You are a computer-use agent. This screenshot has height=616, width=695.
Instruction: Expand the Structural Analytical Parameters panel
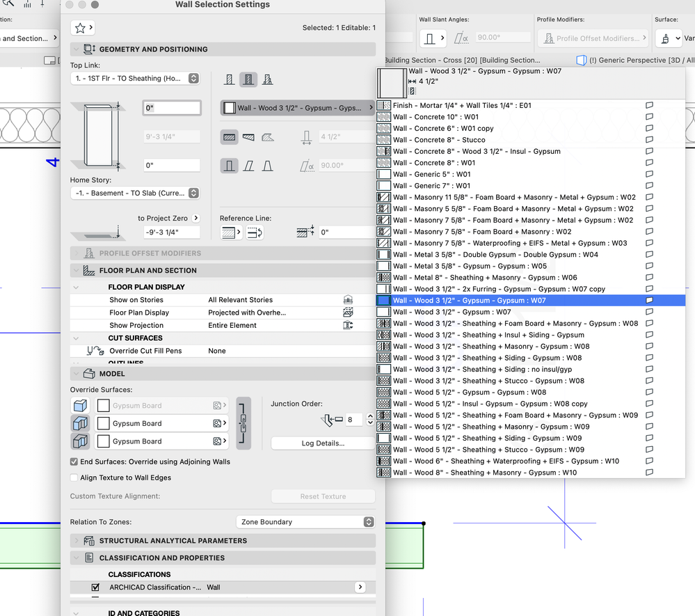(76, 541)
